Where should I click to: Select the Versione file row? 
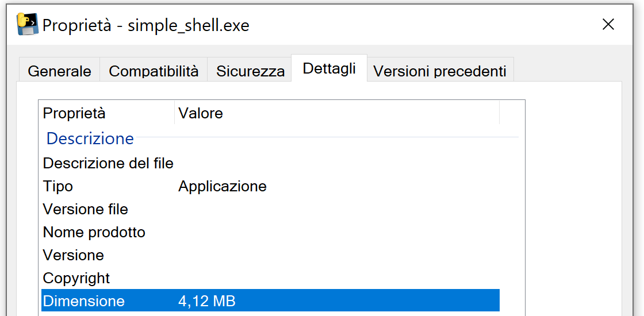click(x=86, y=209)
